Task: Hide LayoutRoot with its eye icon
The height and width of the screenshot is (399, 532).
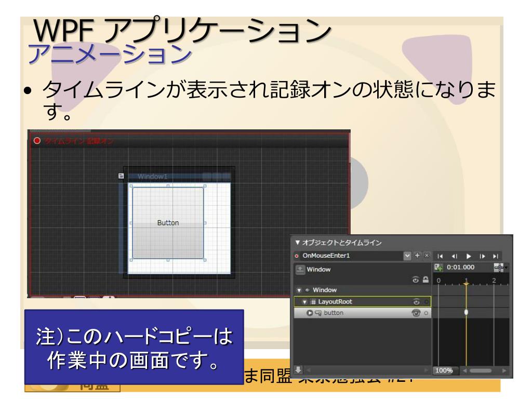Action: tap(416, 302)
